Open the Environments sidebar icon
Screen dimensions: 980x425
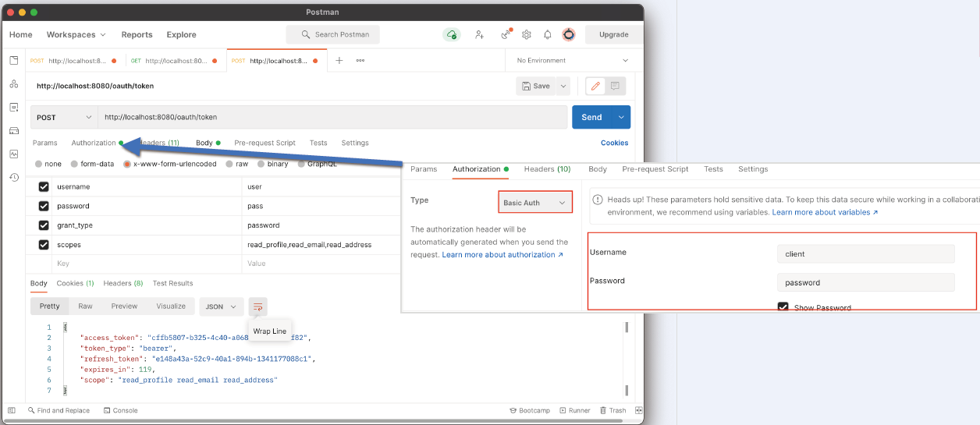click(14, 107)
